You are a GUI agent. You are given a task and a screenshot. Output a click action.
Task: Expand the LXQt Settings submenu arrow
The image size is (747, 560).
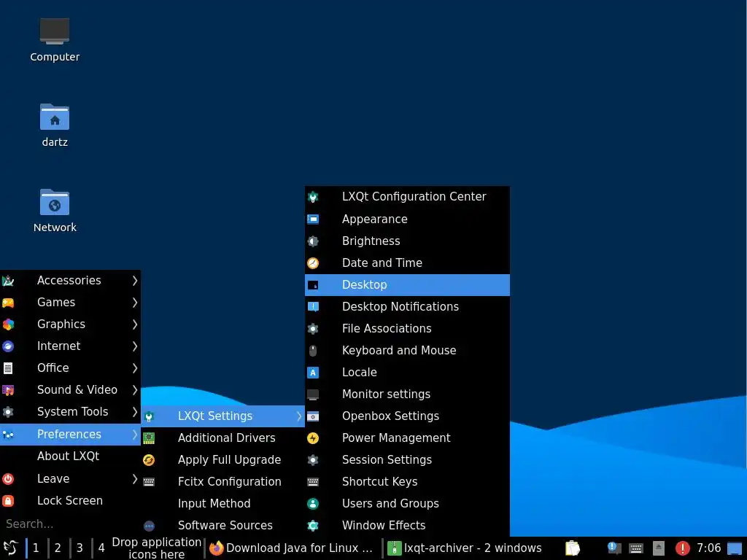(x=298, y=416)
